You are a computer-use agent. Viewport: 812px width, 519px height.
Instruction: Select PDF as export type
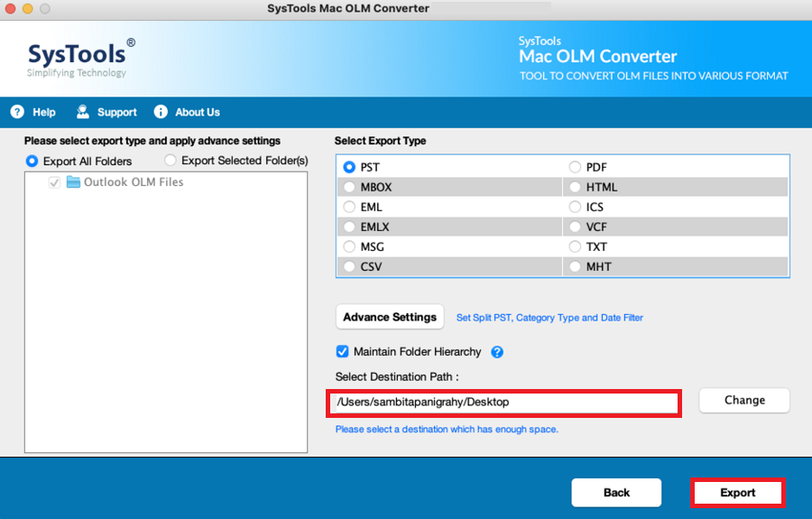point(575,167)
